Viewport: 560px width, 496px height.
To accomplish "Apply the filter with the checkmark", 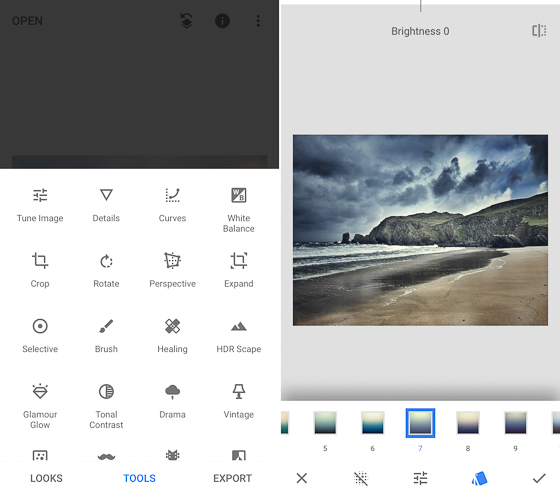I will (539, 479).
